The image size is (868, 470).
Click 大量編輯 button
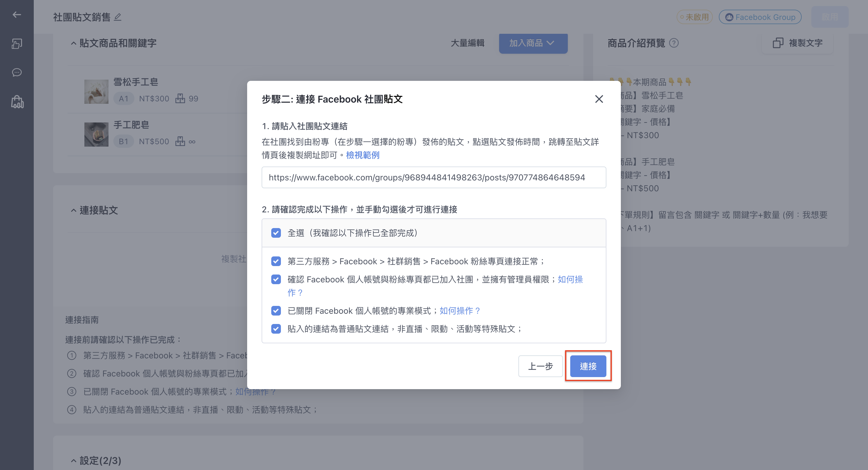467,43
